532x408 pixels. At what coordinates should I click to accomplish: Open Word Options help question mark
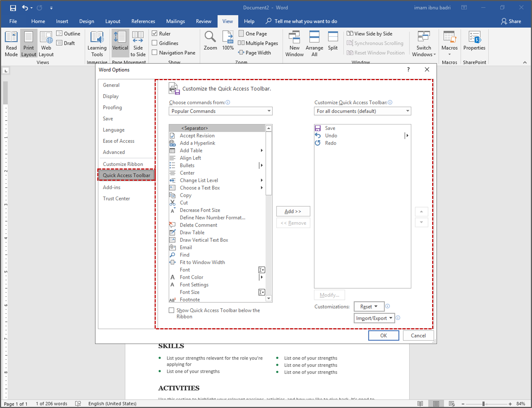pos(408,70)
